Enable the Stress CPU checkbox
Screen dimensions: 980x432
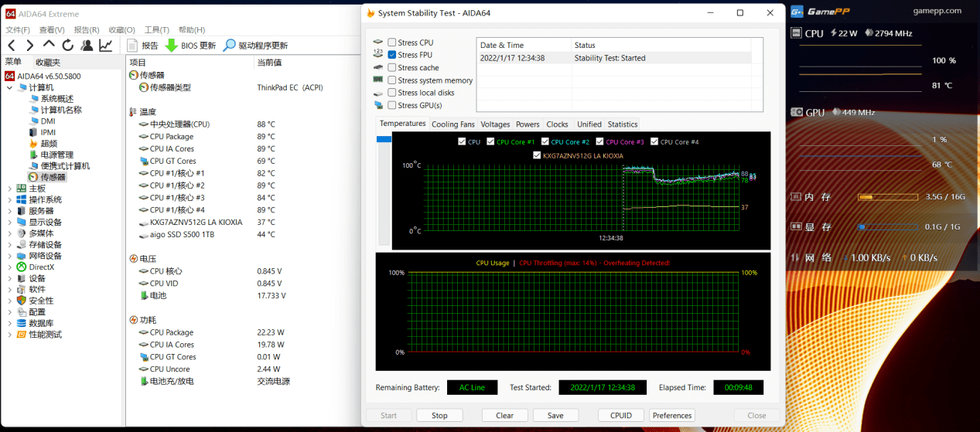click(x=392, y=43)
